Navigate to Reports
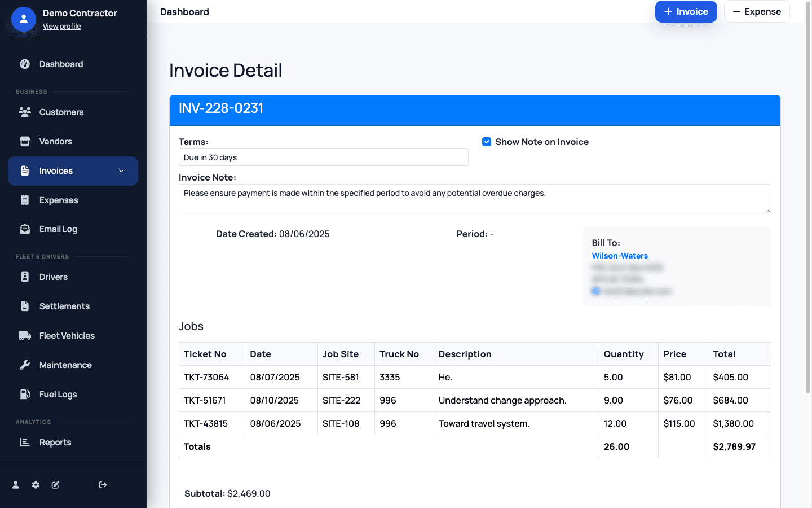Viewport: 812px width, 508px height. tap(73, 443)
